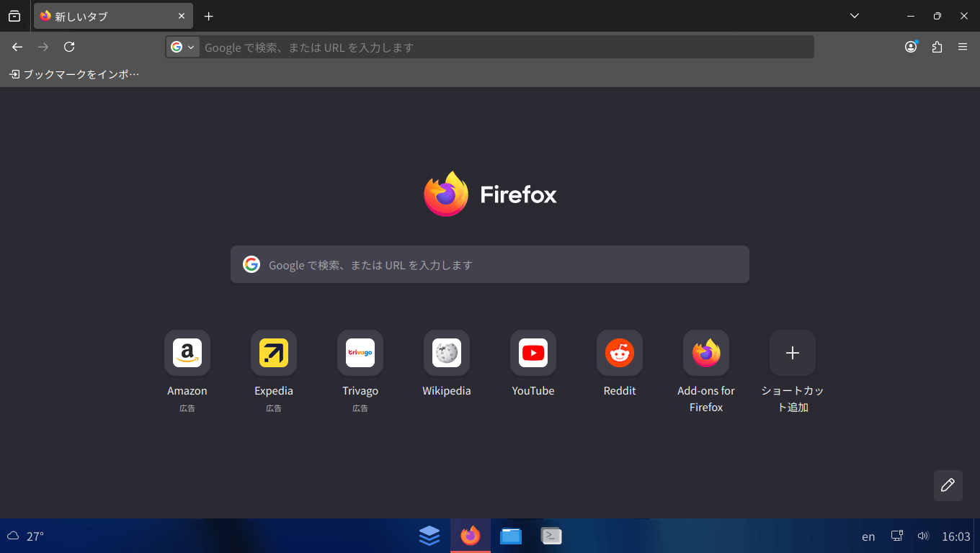Reload the page with the refresh icon

pyautogui.click(x=69, y=47)
